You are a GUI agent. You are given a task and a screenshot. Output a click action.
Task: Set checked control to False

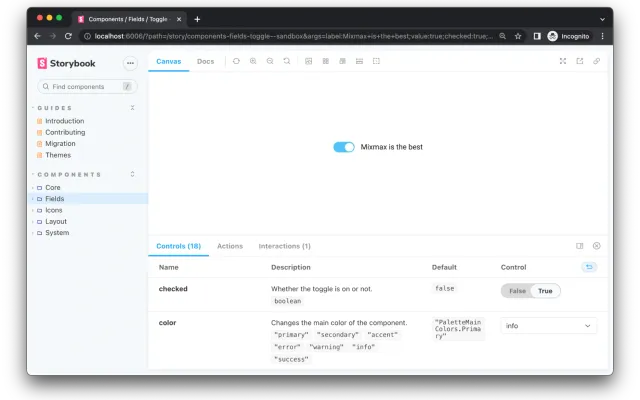pos(517,291)
